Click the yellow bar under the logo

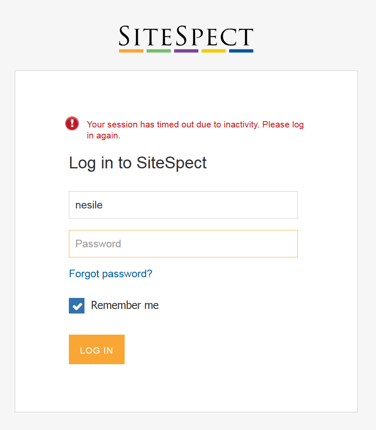[x=214, y=51]
